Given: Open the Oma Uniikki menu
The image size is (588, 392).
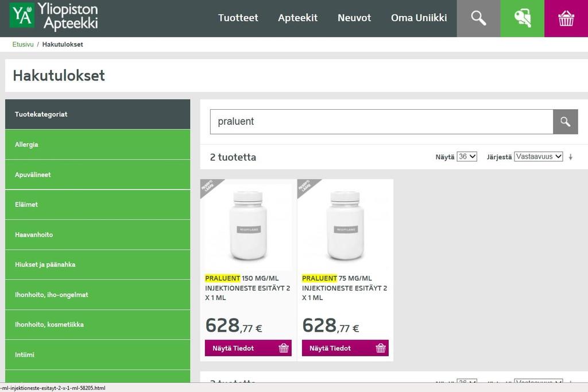Looking at the screenshot, I should click(x=419, y=18).
